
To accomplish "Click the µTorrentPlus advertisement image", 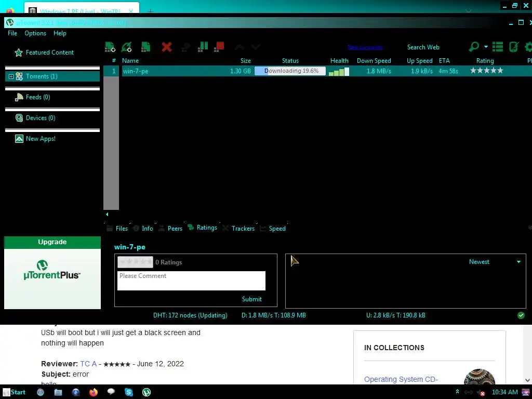I will (52, 278).
